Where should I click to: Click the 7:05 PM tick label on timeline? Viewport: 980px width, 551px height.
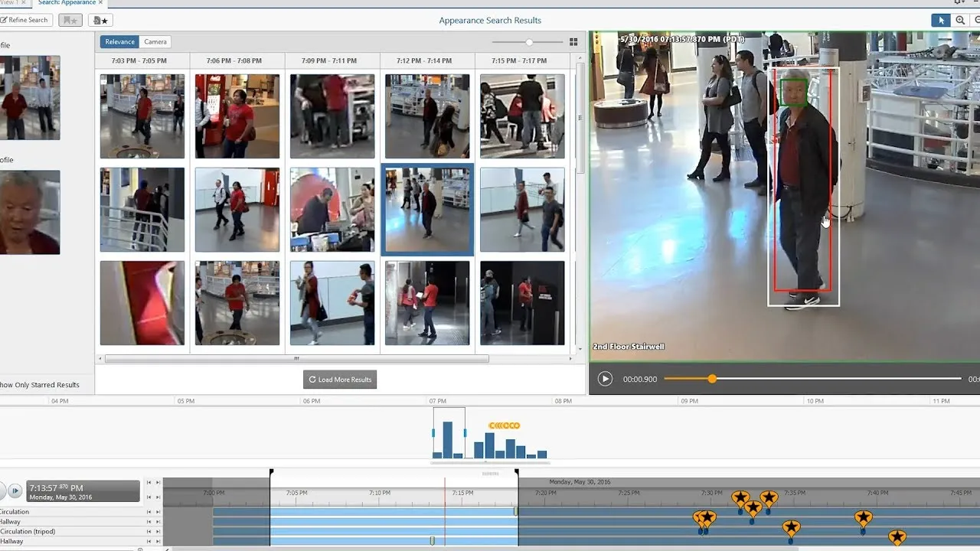pyautogui.click(x=296, y=494)
